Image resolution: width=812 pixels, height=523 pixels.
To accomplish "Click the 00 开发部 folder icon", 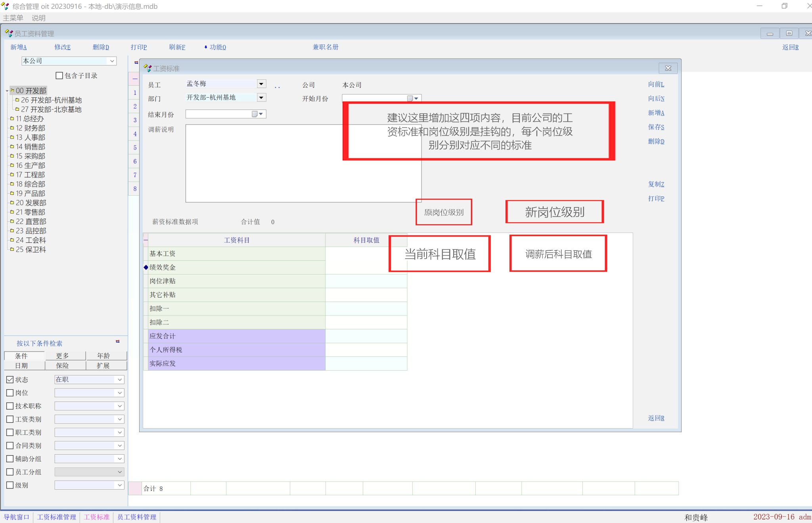I will pos(12,90).
